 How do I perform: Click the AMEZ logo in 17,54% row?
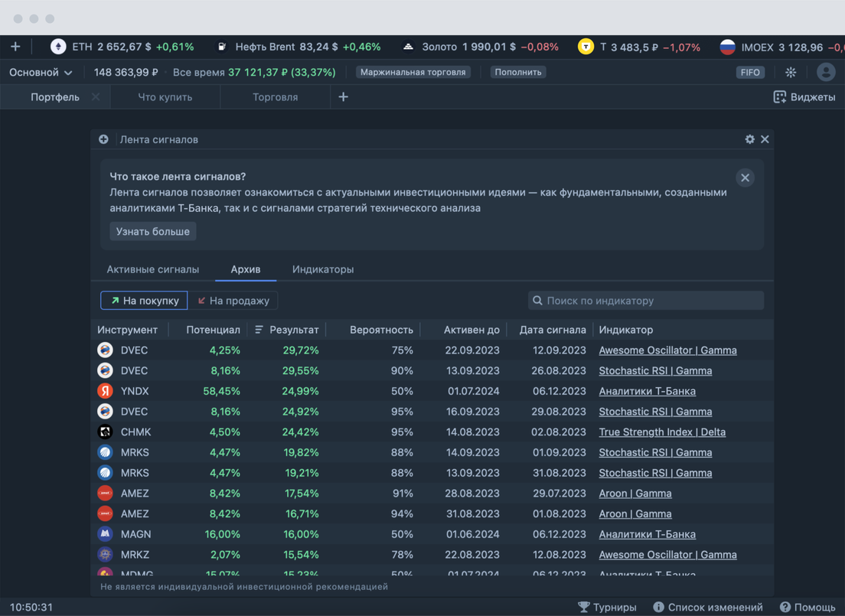[x=105, y=493]
